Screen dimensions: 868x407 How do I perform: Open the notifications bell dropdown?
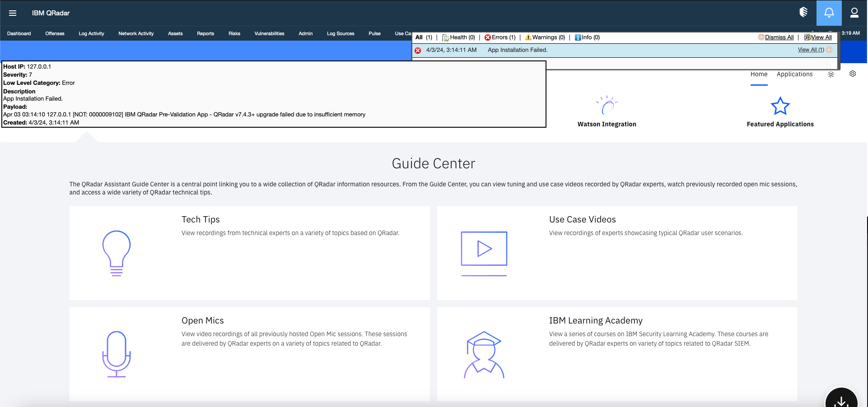(x=829, y=13)
